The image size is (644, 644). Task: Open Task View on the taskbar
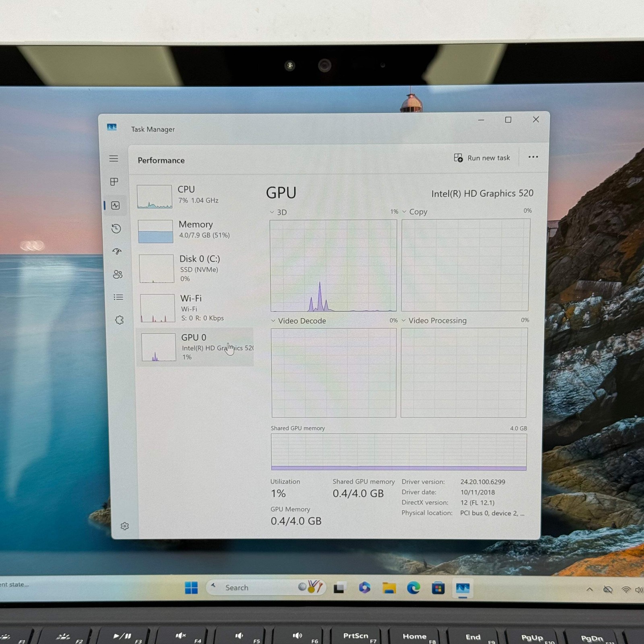pyautogui.click(x=339, y=588)
